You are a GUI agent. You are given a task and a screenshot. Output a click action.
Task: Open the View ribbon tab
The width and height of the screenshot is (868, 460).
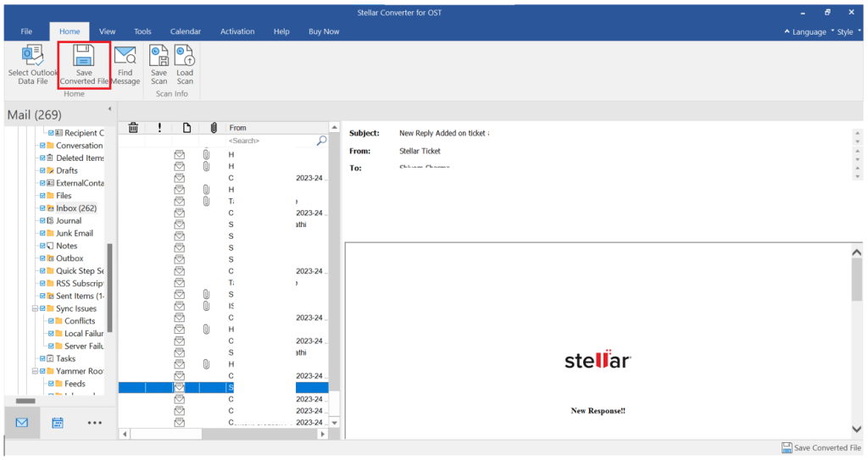tap(107, 31)
